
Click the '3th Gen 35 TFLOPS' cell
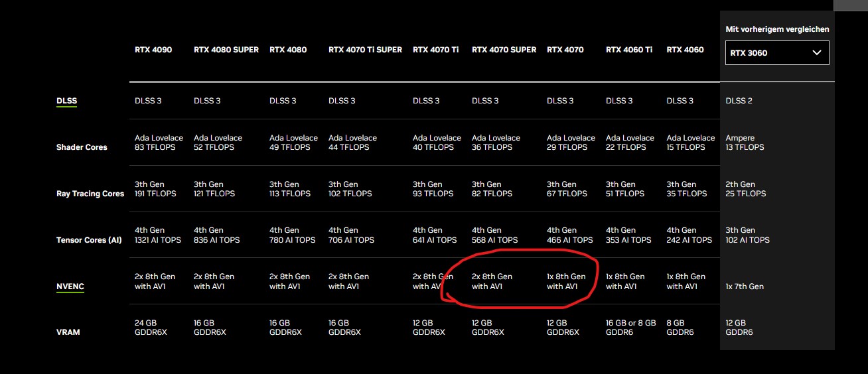[687, 189]
